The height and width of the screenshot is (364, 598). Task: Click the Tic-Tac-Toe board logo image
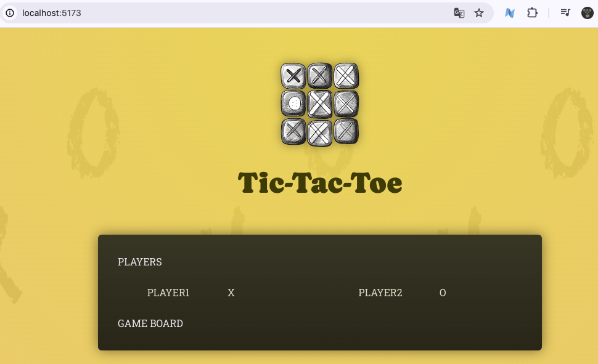(x=319, y=105)
